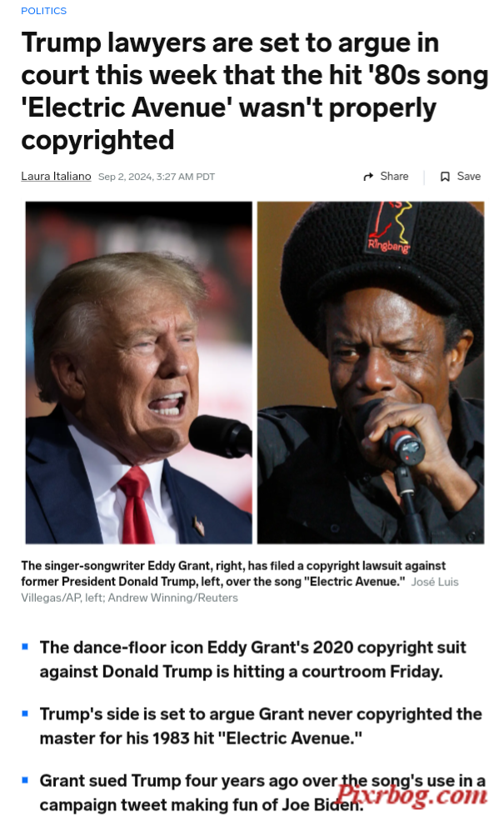
Task: Click the share arrow icon
Action: click(368, 177)
